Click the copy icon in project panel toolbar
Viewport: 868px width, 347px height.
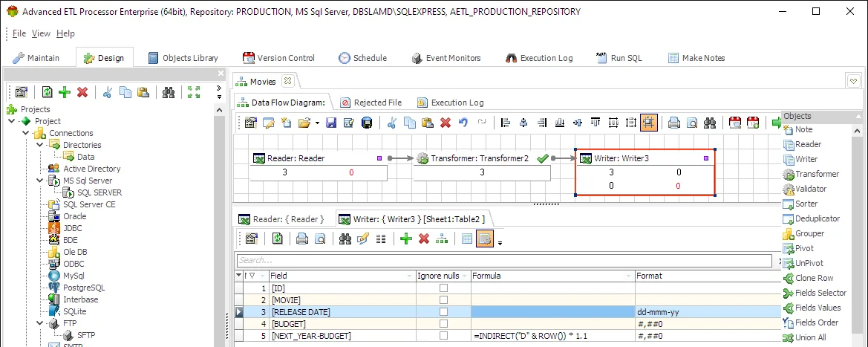[125, 93]
